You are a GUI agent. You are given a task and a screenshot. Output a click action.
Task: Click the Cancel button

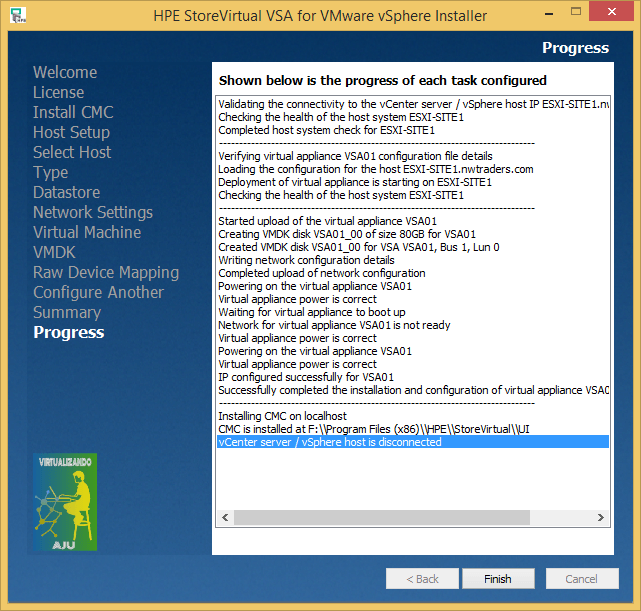(x=581, y=579)
